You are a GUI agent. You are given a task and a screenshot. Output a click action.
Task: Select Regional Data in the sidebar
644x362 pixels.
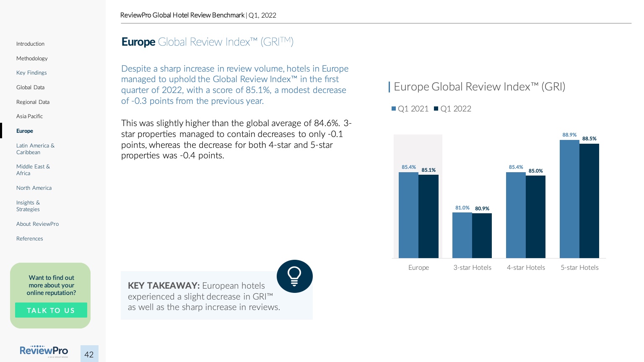click(x=33, y=102)
